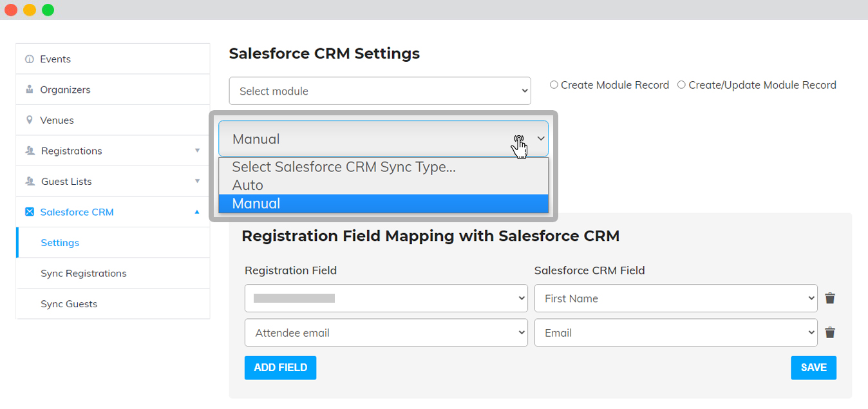Click the red close window button
This screenshot has height=409, width=868.
pos(11,10)
